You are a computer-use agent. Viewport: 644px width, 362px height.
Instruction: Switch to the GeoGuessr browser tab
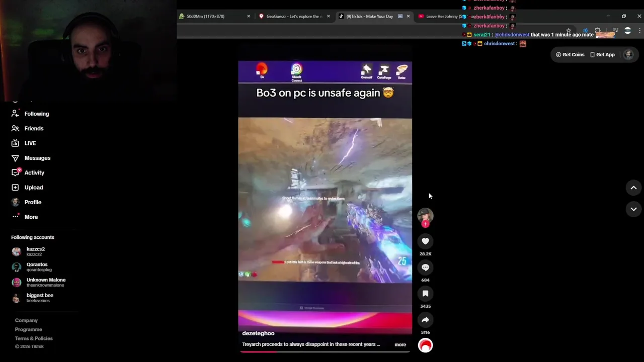294,16
